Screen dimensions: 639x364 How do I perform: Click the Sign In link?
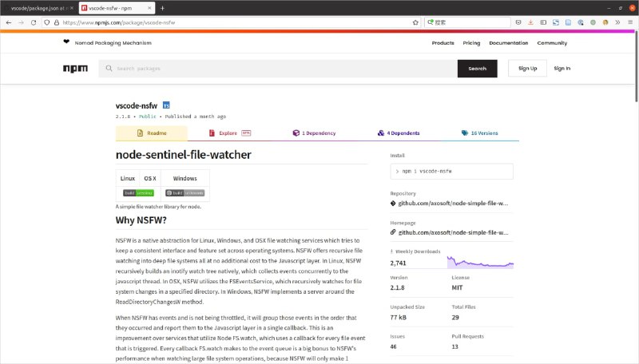(x=562, y=69)
